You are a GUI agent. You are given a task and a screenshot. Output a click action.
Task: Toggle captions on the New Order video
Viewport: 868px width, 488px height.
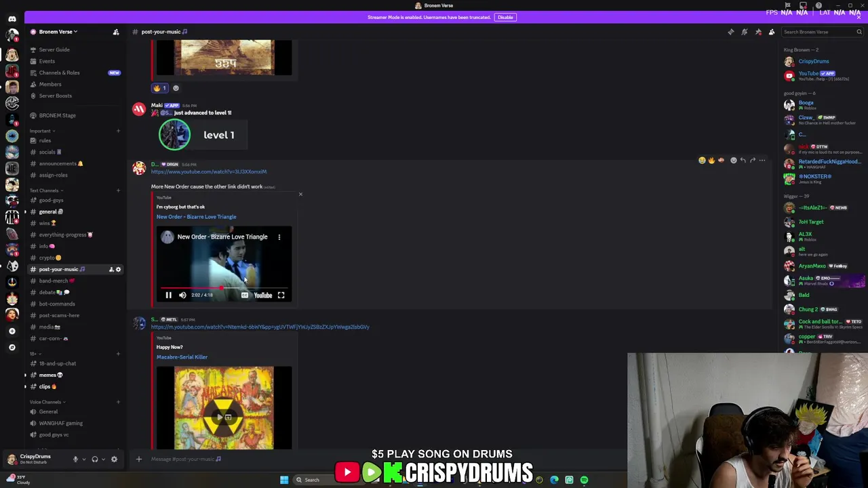point(245,296)
